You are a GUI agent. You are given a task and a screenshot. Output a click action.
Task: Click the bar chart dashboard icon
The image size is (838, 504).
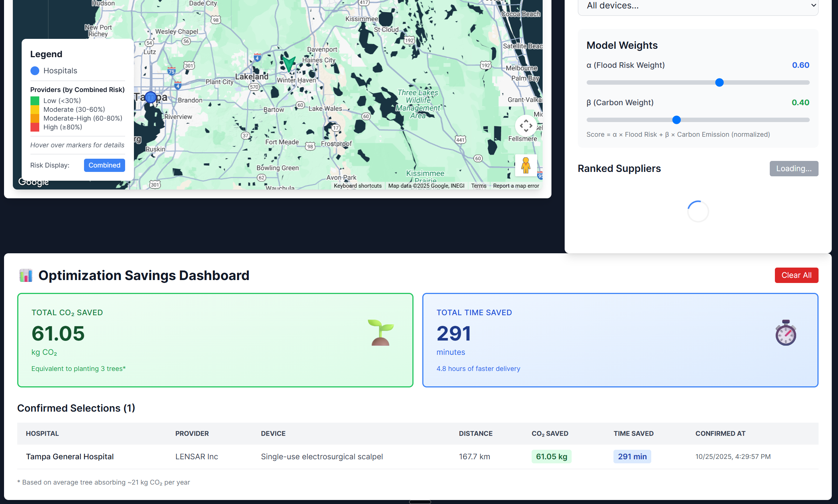pyautogui.click(x=26, y=275)
